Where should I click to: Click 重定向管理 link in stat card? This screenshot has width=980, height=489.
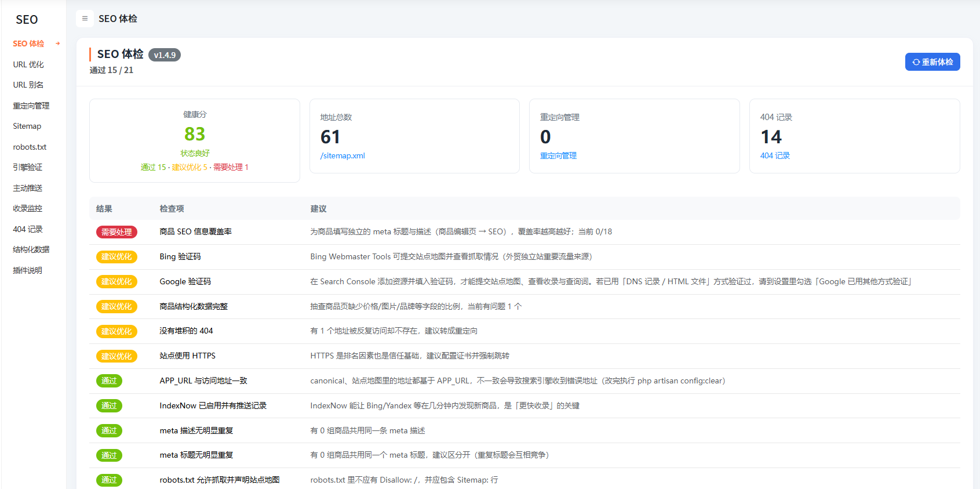click(558, 155)
